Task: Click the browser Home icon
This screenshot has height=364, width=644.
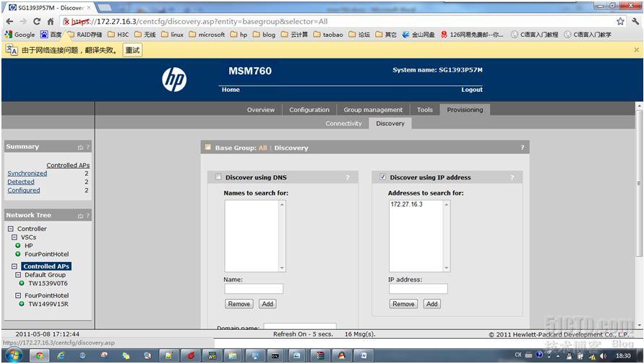Action: [51, 22]
